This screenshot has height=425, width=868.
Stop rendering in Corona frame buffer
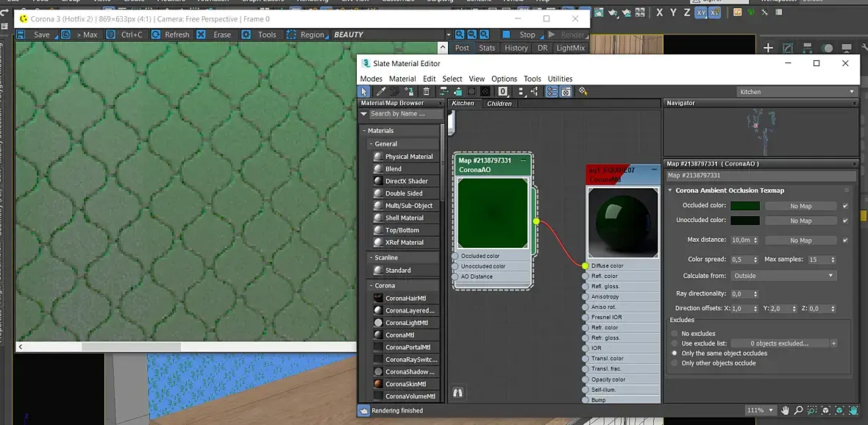click(521, 35)
